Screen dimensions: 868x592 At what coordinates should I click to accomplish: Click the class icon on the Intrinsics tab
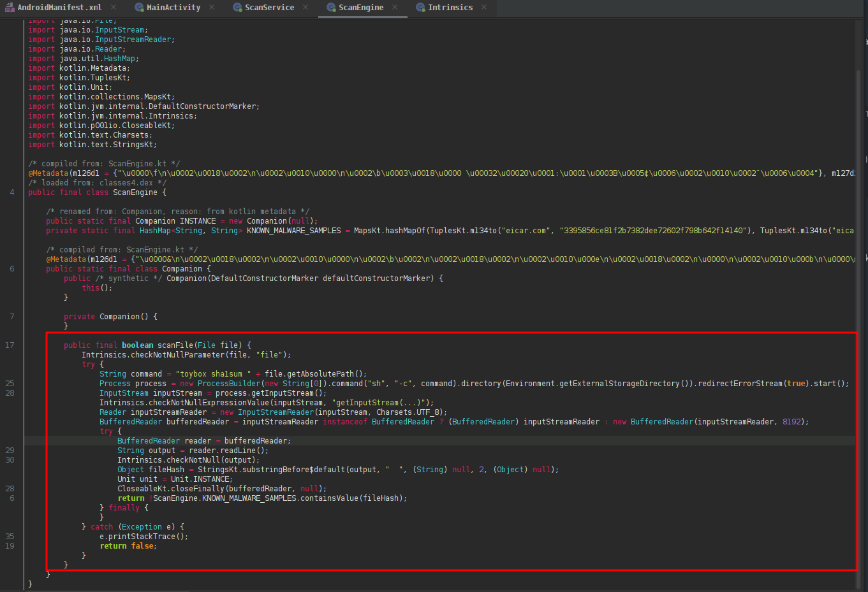point(420,8)
